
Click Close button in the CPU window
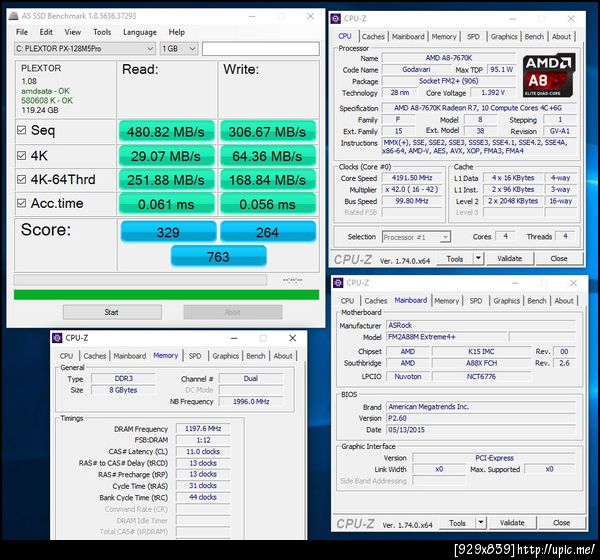pos(559,259)
